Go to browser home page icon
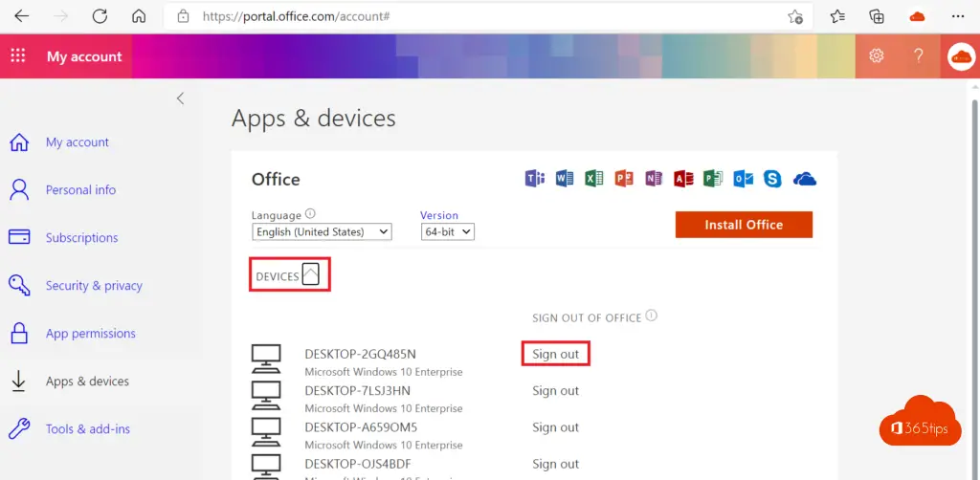The image size is (980, 480). pos(139,16)
